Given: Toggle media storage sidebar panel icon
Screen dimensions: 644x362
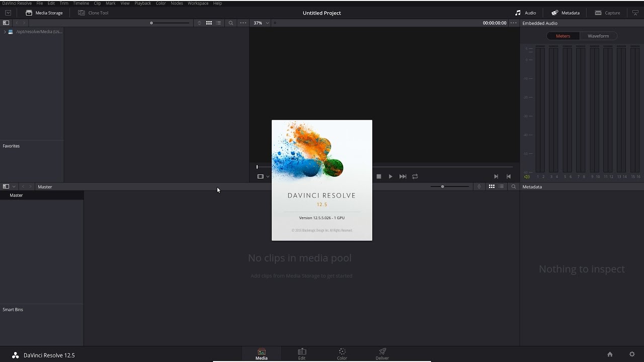Looking at the screenshot, I should [6, 23].
